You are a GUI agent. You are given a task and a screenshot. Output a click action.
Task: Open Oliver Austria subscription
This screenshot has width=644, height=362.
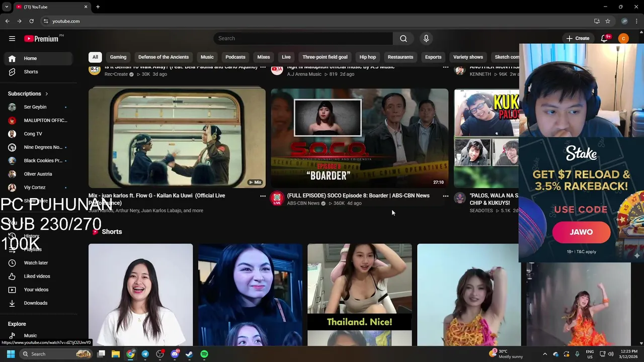coord(39,174)
